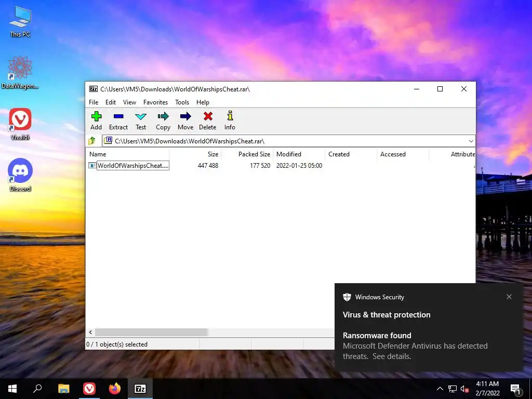
Task: Expand the address path dropdown
Action: point(471,141)
